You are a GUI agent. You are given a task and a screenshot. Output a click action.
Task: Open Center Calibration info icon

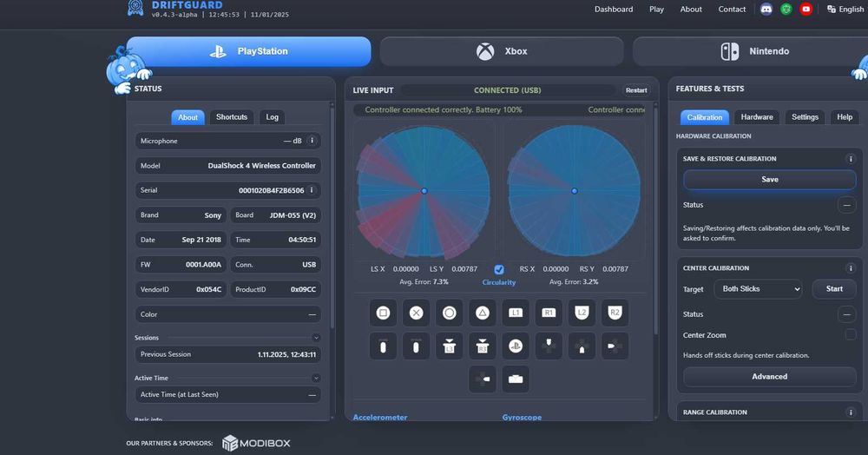(851, 268)
